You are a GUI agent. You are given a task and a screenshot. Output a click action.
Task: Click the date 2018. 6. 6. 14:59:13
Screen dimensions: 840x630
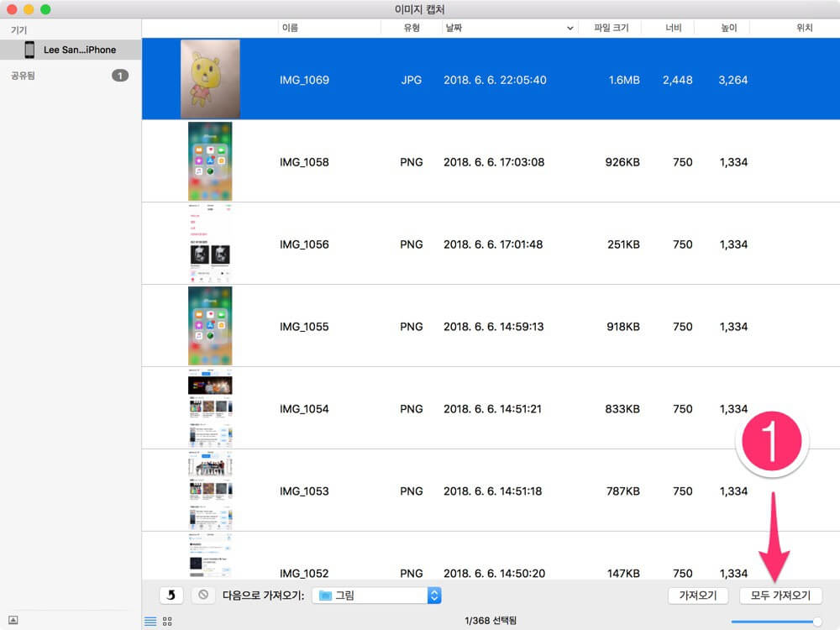(493, 327)
